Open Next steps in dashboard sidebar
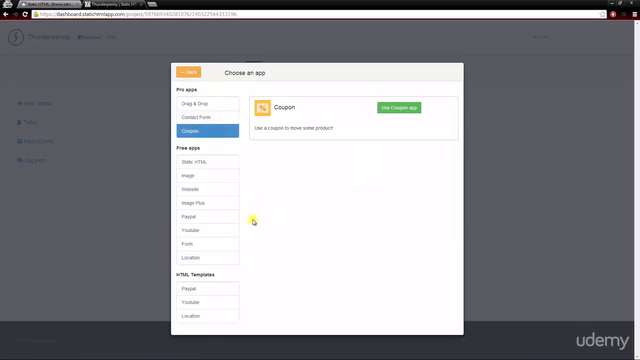 [x=34, y=103]
